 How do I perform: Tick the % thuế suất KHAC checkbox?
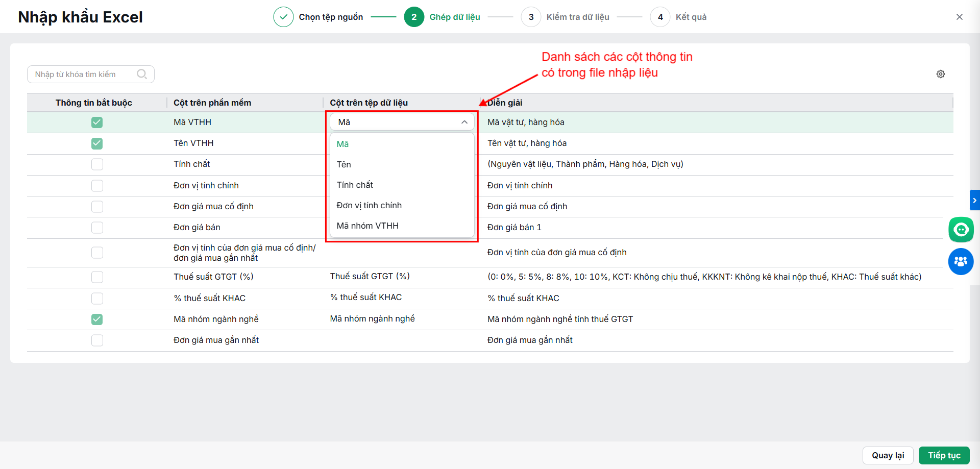click(x=97, y=299)
